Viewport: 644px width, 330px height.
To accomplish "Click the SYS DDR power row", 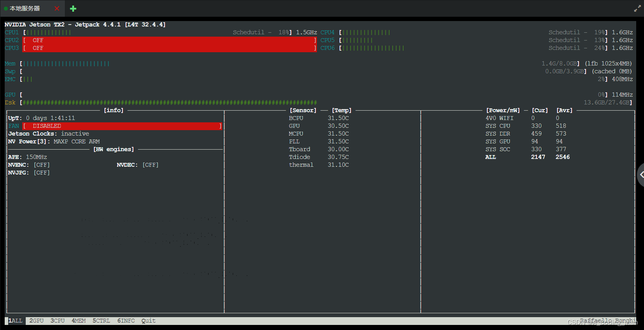I will click(x=526, y=134).
